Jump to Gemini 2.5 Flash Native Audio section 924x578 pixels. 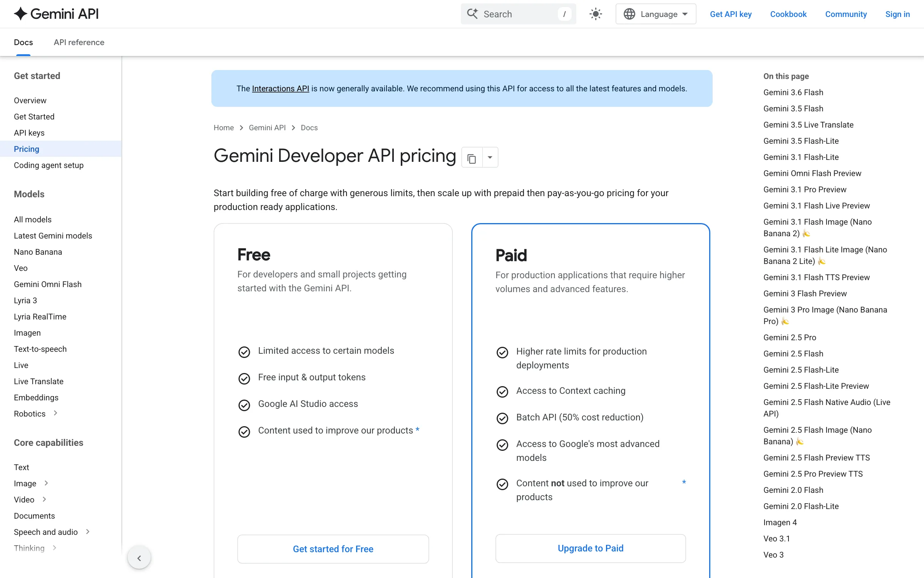coord(827,408)
